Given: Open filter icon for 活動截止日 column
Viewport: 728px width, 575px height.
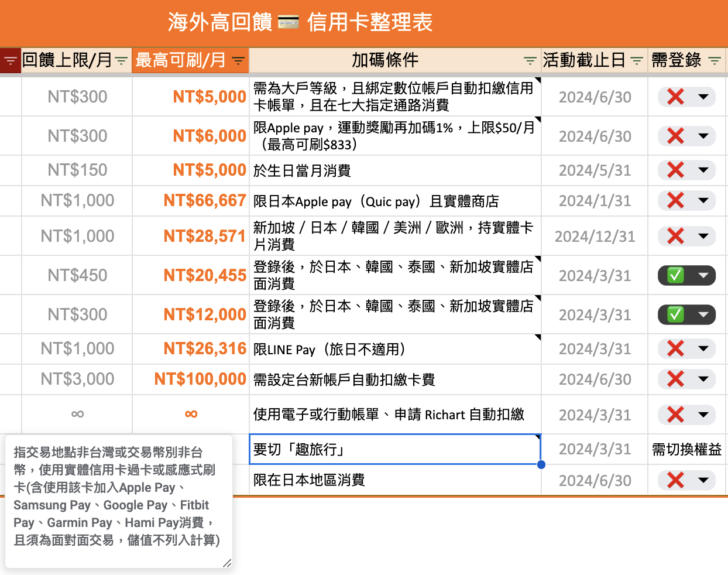Looking at the screenshot, I should (637, 60).
